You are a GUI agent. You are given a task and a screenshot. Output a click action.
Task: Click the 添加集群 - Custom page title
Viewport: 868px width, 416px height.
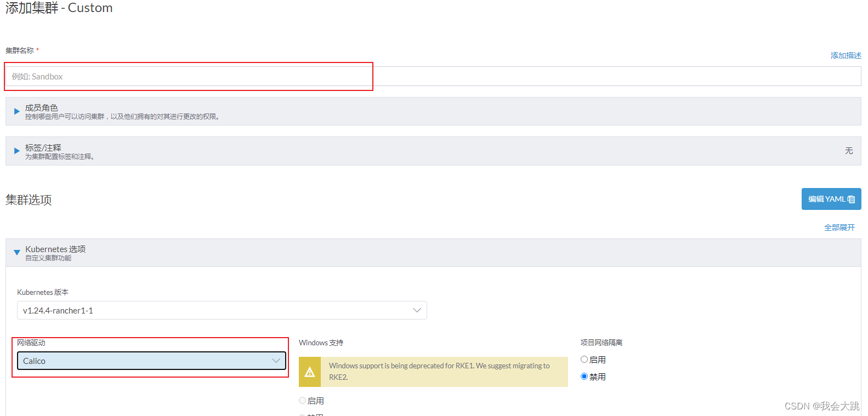pyautogui.click(x=59, y=8)
